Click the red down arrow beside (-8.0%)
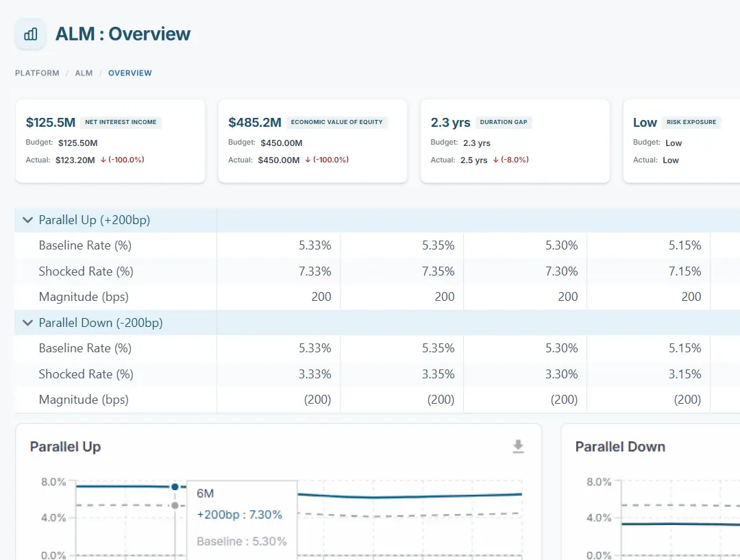The image size is (740, 560). 495,160
